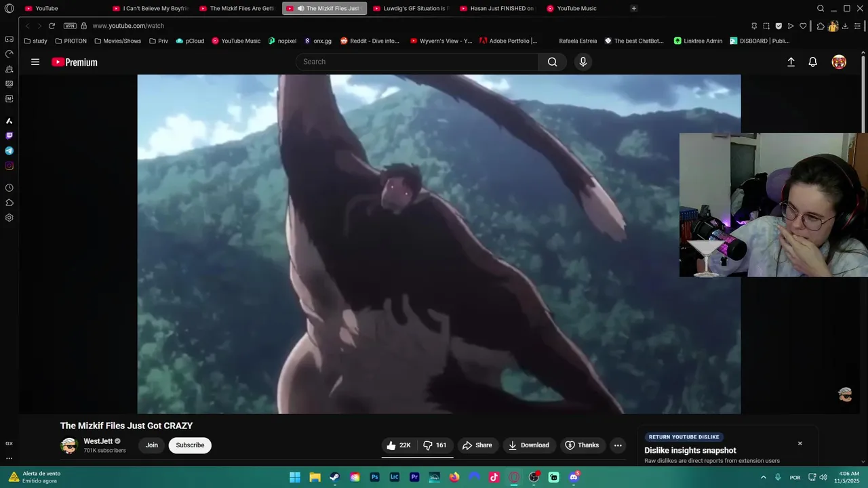Screen dimensions: 868x488
Task: Click the address bar URL www.youtube.com/watch
Action: 128,26
